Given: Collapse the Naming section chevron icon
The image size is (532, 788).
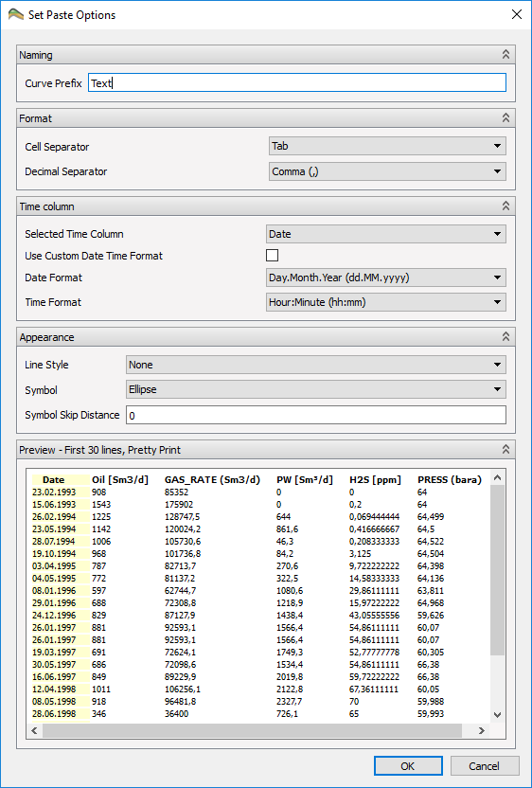Looking at the screenshot, I should click(x=505, y=54).
